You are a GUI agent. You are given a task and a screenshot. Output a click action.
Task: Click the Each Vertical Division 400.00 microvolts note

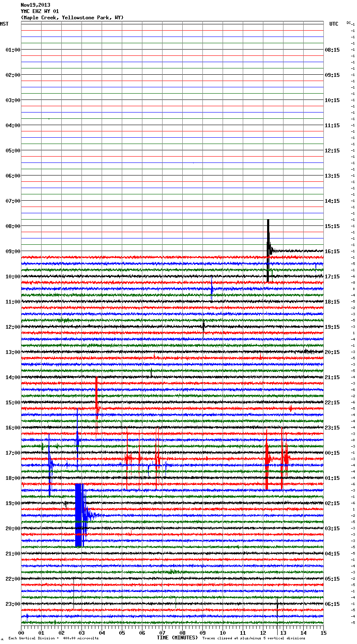(54, 639)
